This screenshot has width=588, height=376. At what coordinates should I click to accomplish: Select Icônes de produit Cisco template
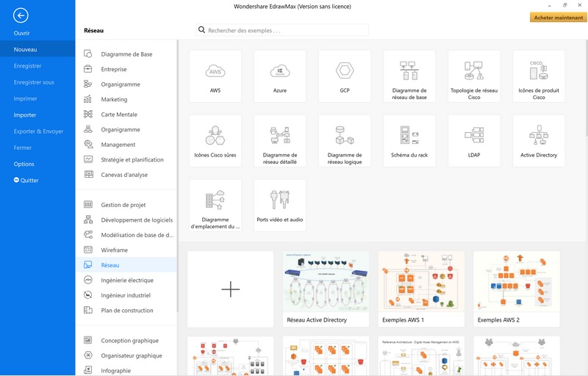click(539, 76)
